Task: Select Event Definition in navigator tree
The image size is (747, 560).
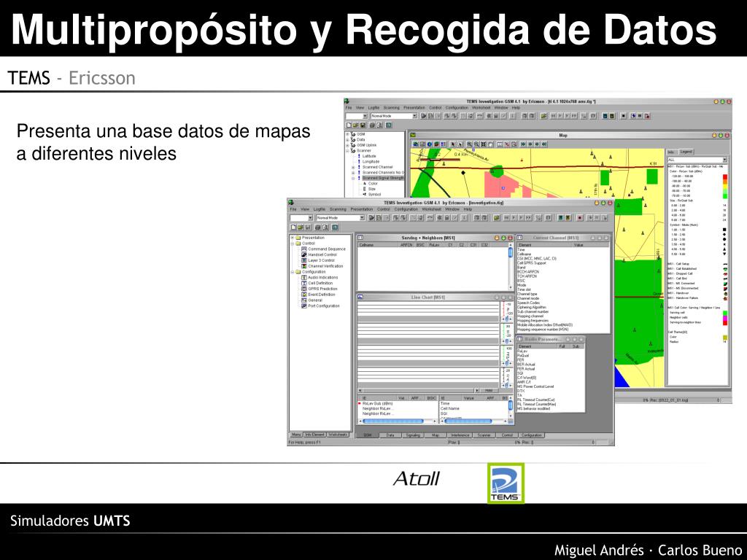Action: (322, 295)
